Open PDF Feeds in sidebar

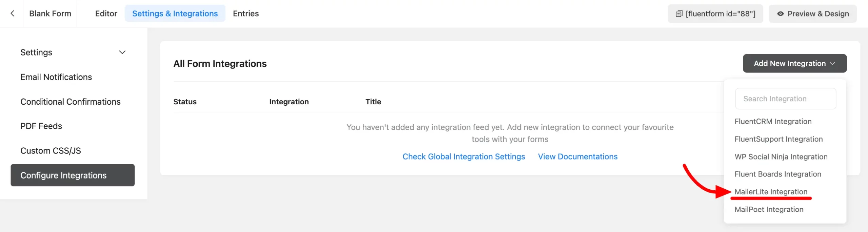(x=41, y=126)
